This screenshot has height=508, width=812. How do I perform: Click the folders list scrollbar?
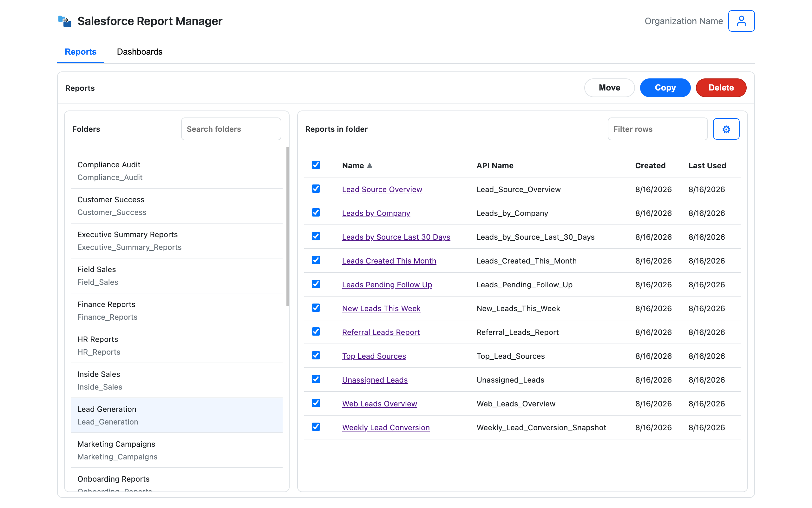288,227
